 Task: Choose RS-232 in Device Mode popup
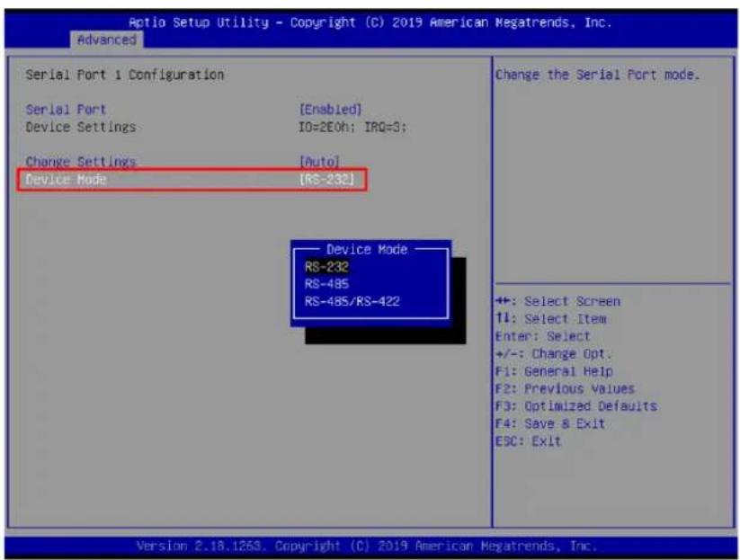pos(326,267)
